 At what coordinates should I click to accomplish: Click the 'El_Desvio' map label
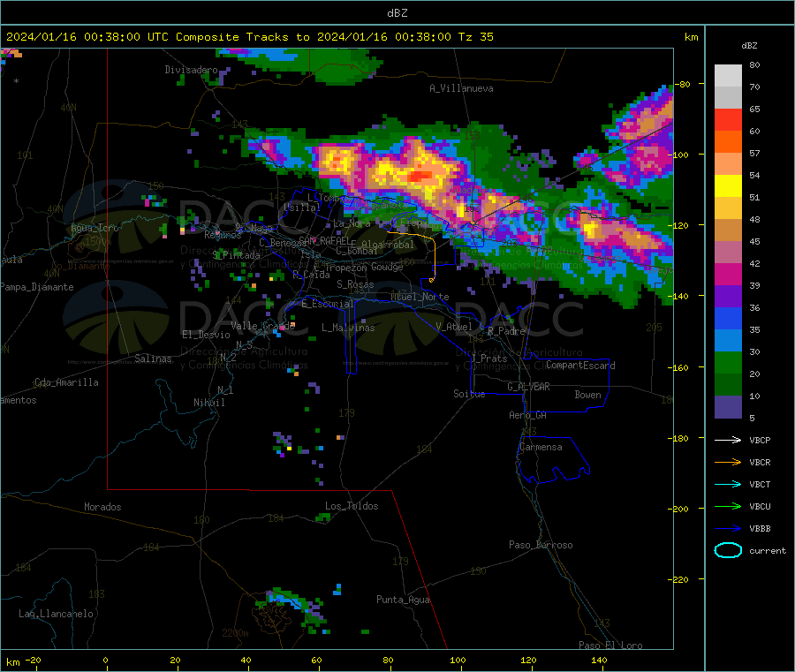pyautogui.click(x=206, y=335)
